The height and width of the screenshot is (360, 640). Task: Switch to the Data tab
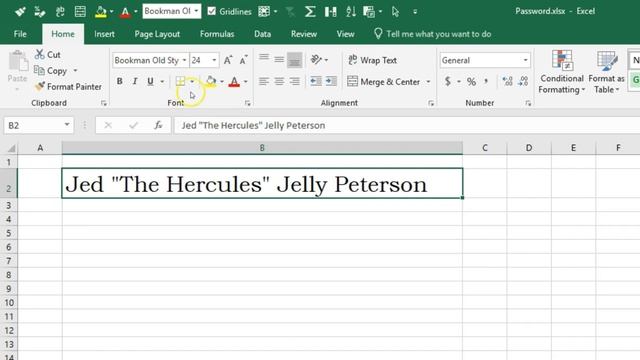(262, 34)
